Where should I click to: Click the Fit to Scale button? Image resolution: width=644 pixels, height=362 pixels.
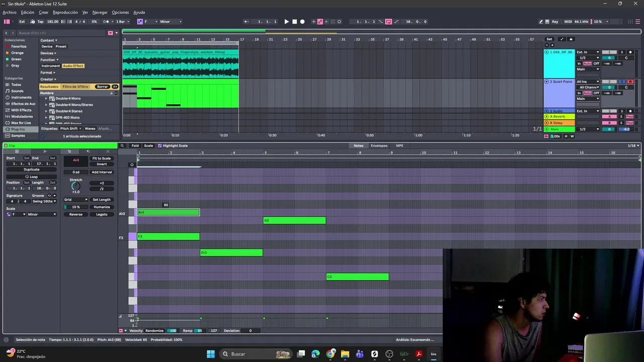(102, 158)
